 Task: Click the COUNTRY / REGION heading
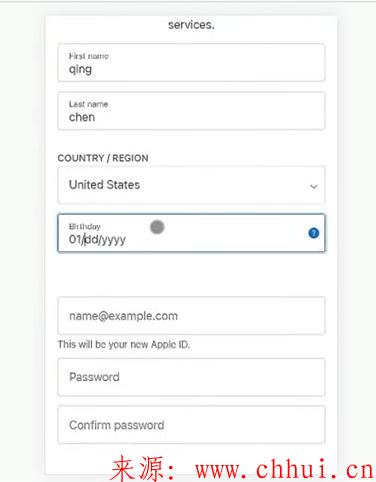(x=103, y=158)
